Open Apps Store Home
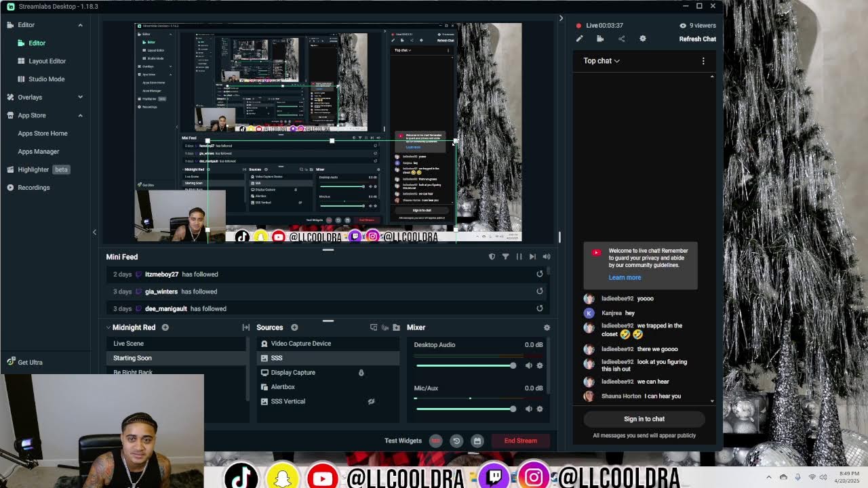Screen dimensions: 868x488 click(42, 134)
